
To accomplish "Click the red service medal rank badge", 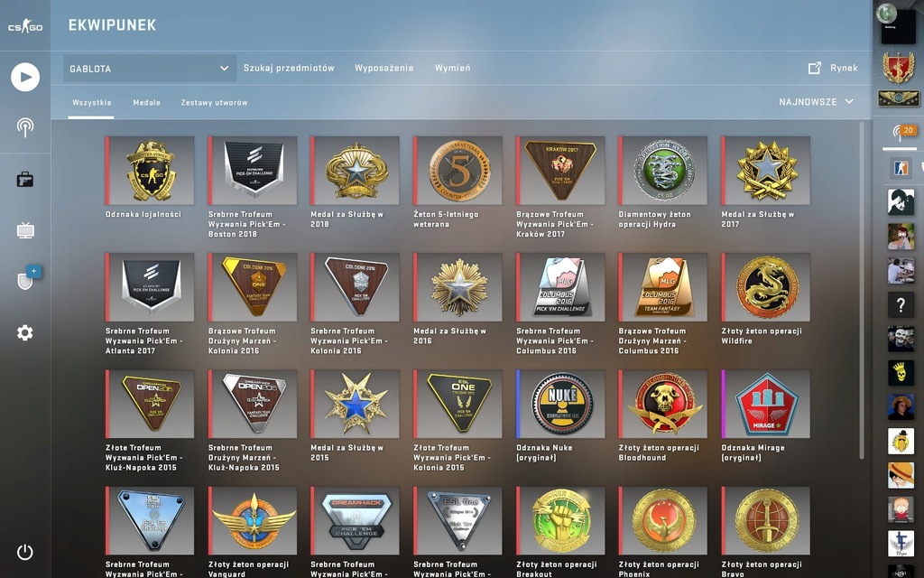I will (898, 68).
